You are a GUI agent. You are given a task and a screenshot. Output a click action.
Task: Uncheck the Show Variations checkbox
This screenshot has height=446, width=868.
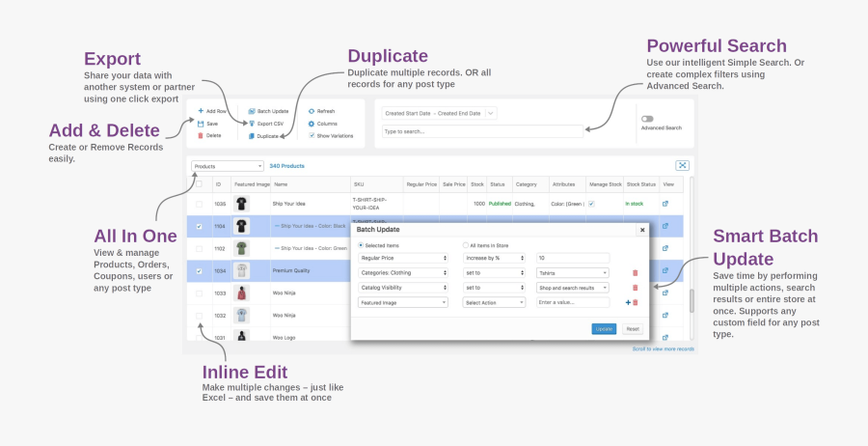tap(311, 136)
